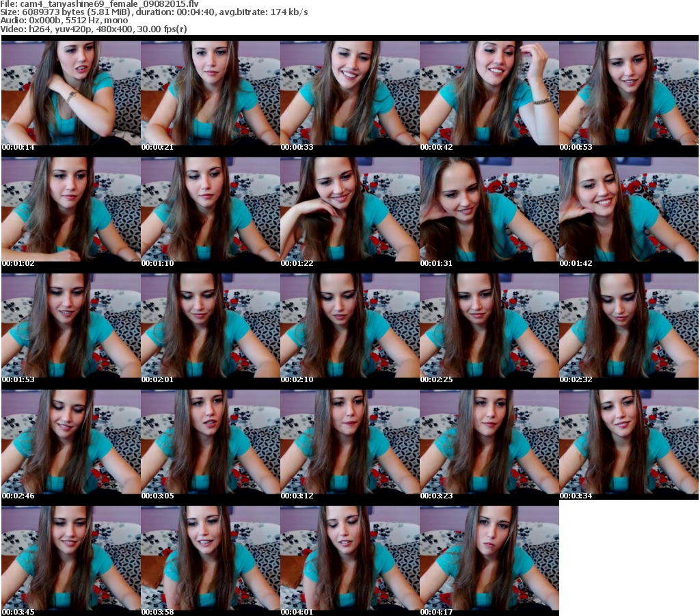700x616 pixels.
Task: Open the frame stamped 00:01:22
Action: point(350,210)
